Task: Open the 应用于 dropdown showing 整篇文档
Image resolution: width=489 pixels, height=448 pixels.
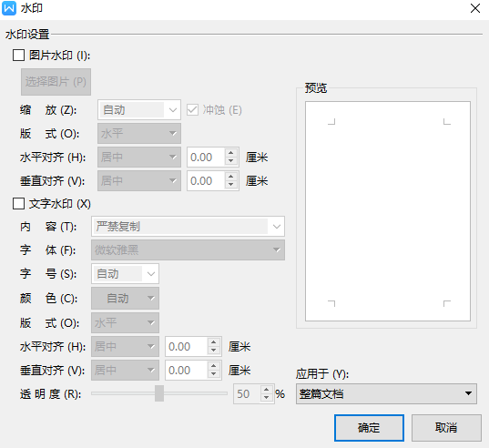Action: click(386, 393)
